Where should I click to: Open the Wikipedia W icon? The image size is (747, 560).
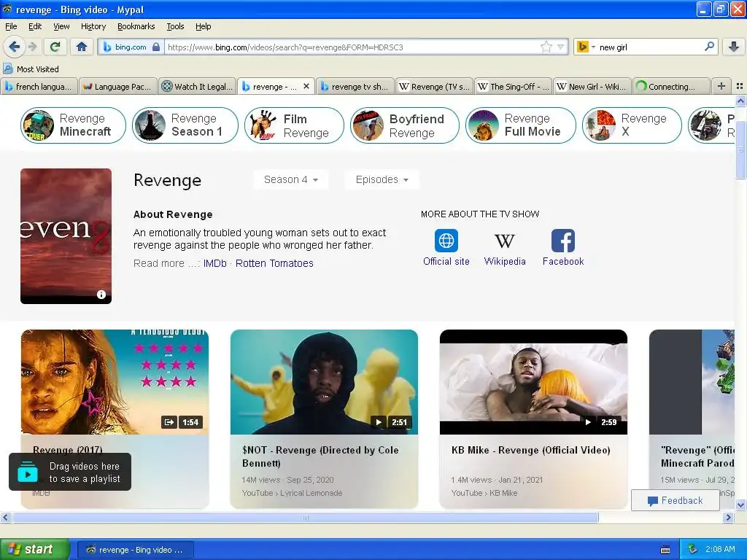click(505, 241)
